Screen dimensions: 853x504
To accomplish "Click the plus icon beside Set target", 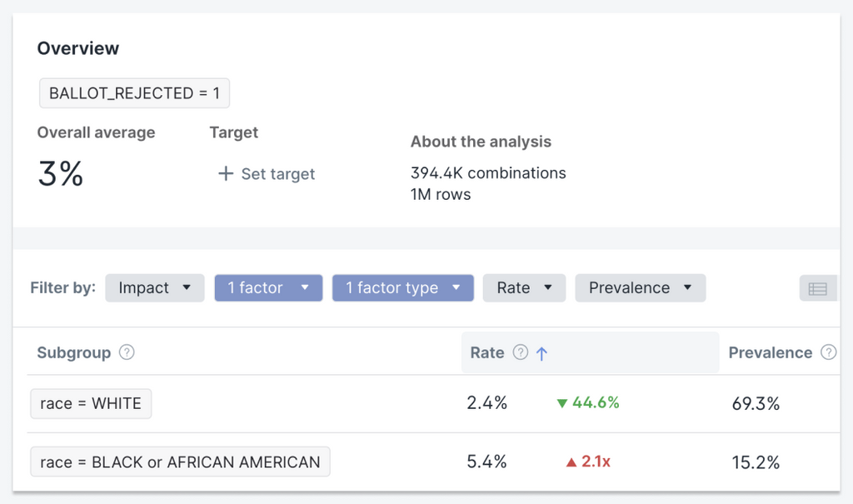I will [225, 174].
